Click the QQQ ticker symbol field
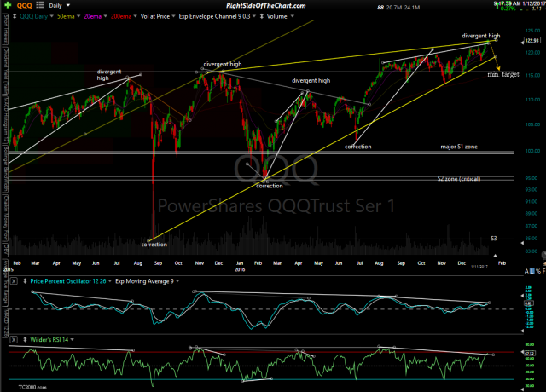Screen dimensions: 546x392 tap(25, 6)
